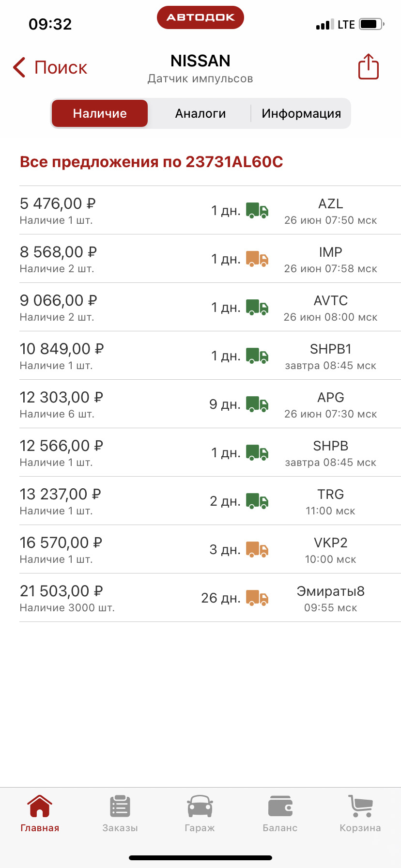
Task: Pick the 16 570,00 ₽ VKP2 offer
Action: coord(210,549)
